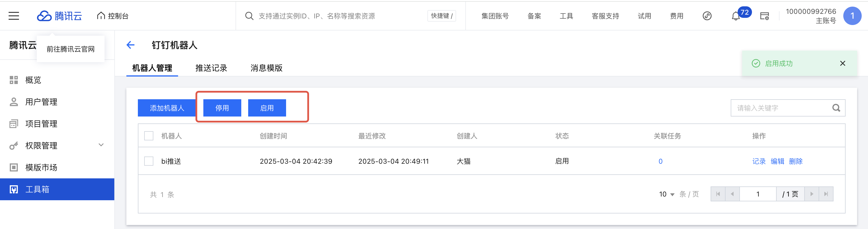The image size is (868, 229).
Task: Click the 模版市场 icon
Action: (x=14, y=167)
